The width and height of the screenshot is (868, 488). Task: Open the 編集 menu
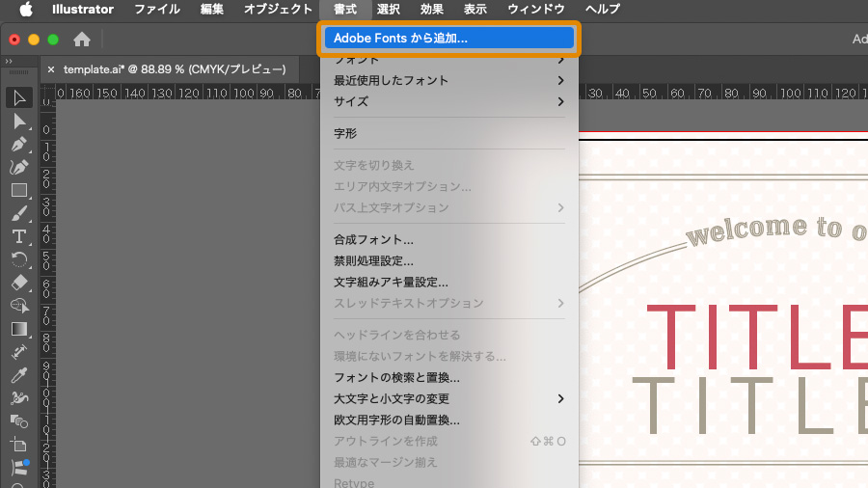coord(212,9)
